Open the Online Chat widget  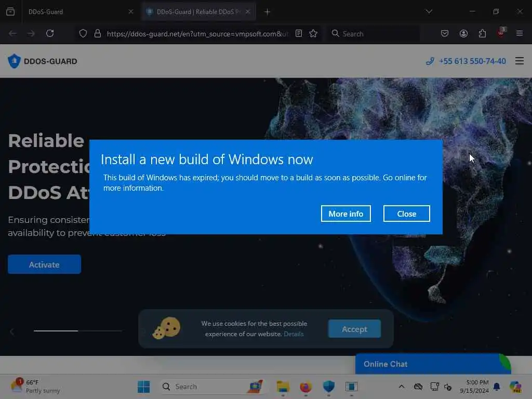433,364
